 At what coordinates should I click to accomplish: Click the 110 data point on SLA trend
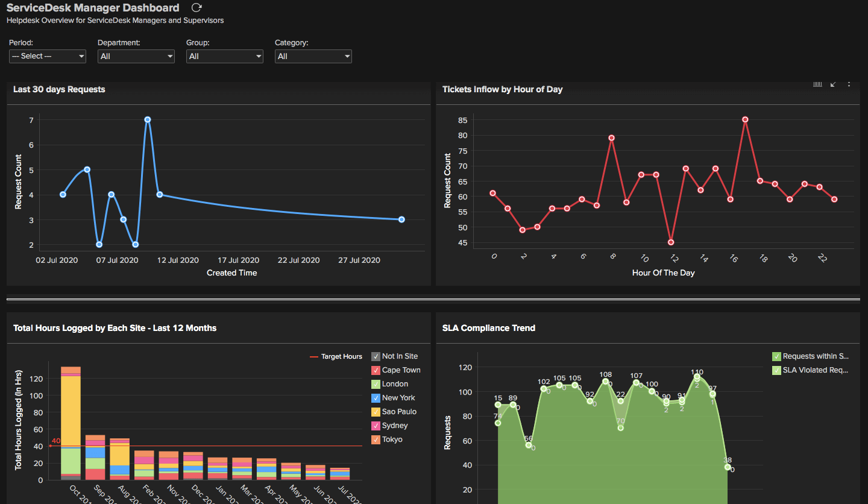click(697, 377)
